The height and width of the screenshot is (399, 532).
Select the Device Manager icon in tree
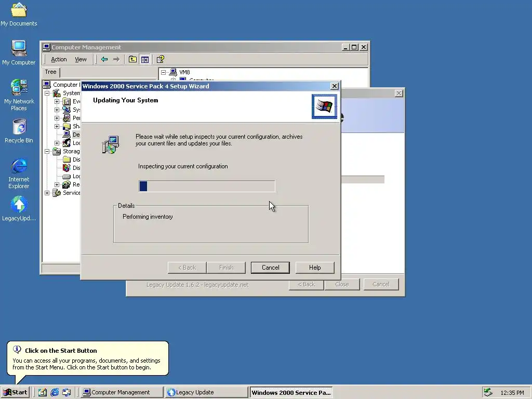(67, 135)
